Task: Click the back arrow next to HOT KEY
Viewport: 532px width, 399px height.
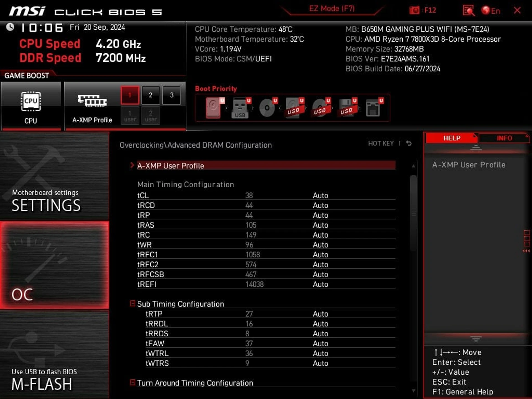Action: pos(409,143)
